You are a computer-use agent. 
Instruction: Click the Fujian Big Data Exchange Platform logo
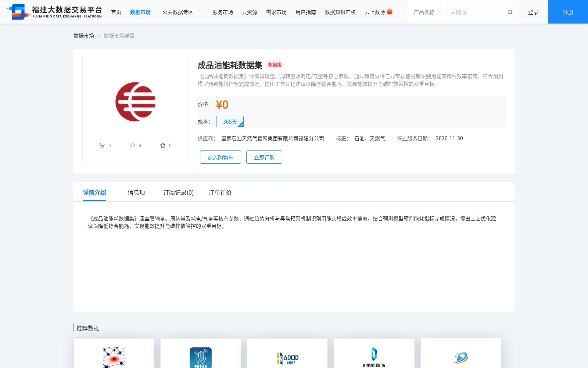tap(54, 12)
